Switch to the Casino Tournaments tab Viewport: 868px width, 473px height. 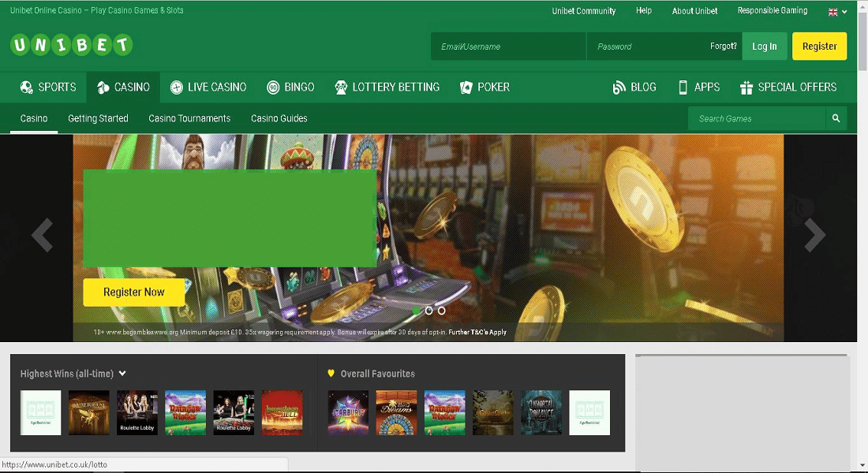189,117
